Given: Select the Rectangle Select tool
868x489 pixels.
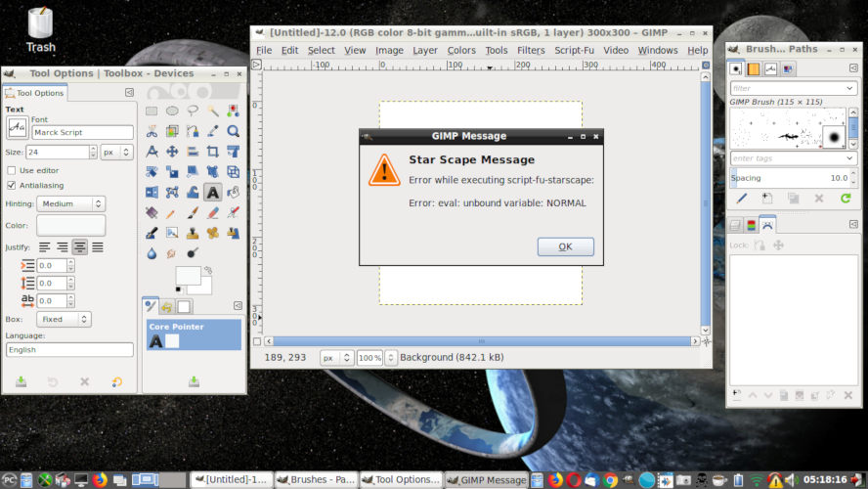Looking at the screenshot, I should point(152,111).
